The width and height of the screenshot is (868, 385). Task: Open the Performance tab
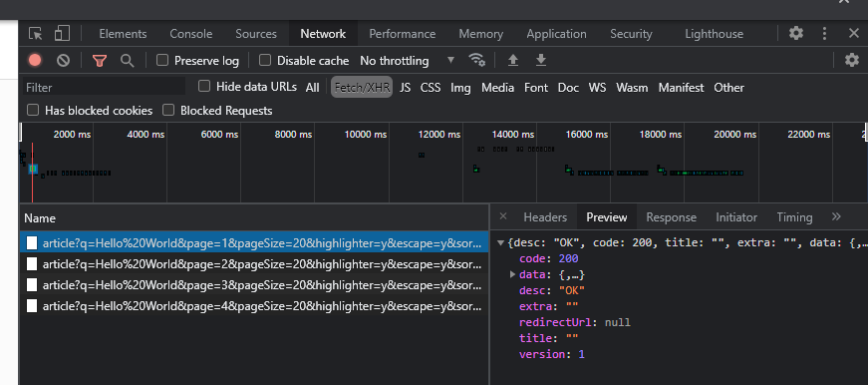[403, 34]
